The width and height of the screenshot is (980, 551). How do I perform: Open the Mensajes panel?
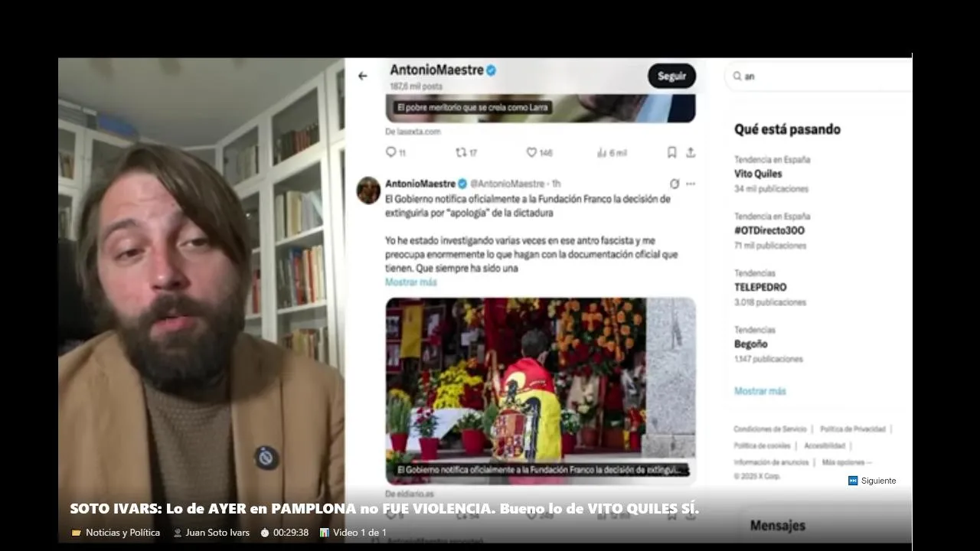(x=778, y=526)
